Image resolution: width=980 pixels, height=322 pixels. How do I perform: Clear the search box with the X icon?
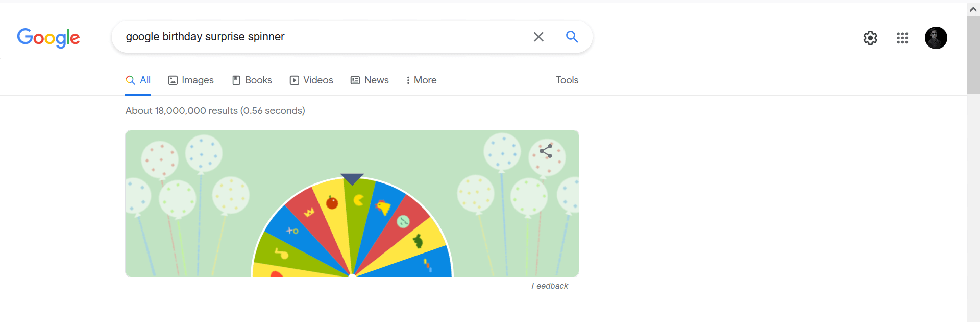pos(538,37)
